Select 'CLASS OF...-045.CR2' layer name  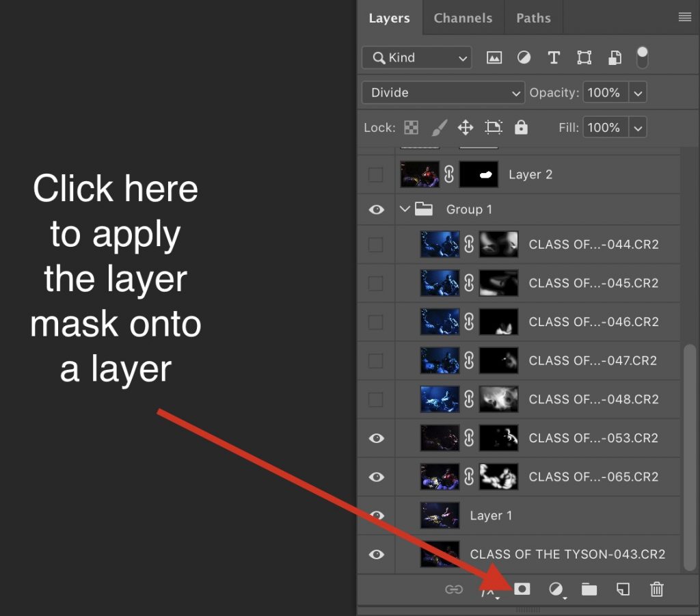point(593,283)
